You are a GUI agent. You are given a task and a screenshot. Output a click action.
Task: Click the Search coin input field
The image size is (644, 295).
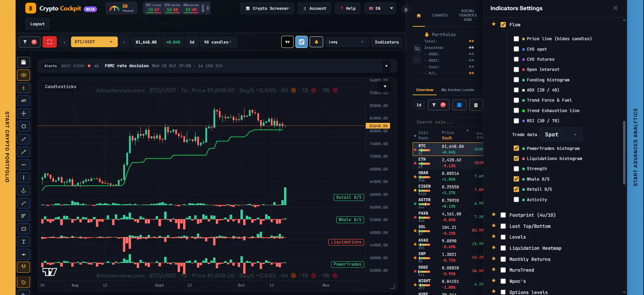pos(447,122)
